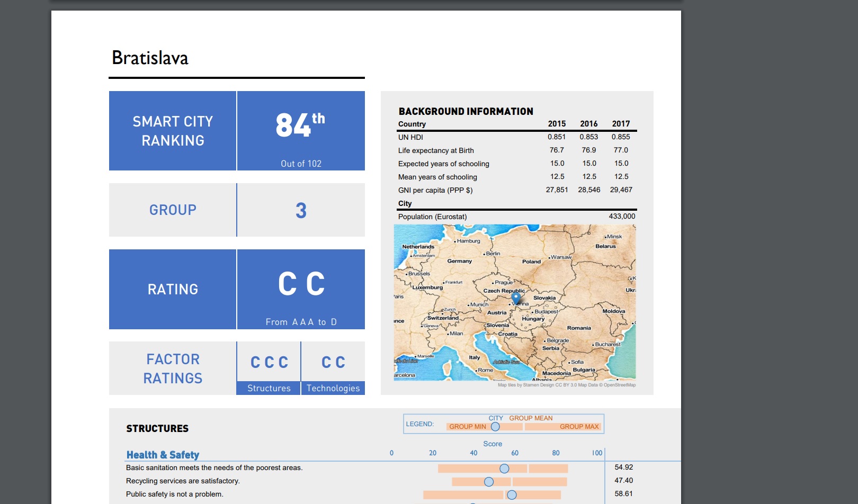The width and height of the screenshot is (858, 504).
Task: Click the BACKGROUND INFORMATION heading
Action: (x=466, y=111)
